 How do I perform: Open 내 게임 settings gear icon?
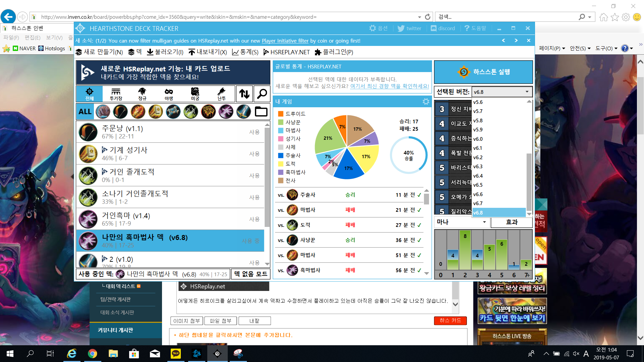426,102
